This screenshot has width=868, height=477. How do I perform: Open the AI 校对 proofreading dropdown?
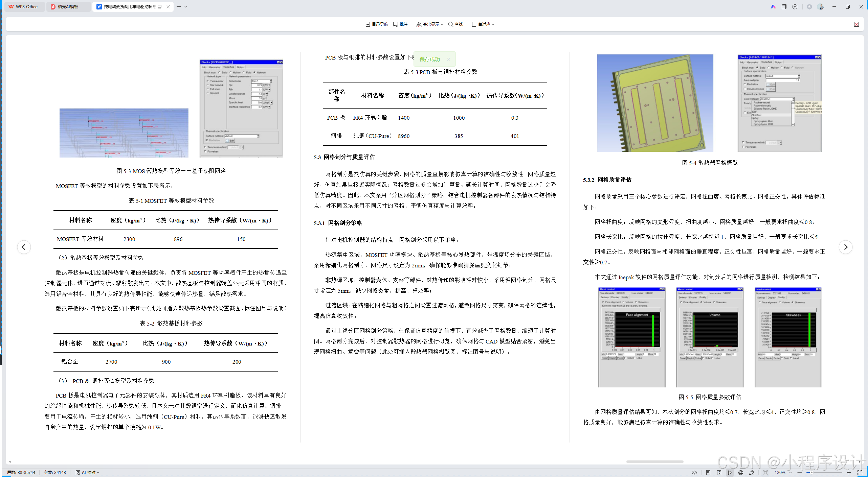click(87, 473)
